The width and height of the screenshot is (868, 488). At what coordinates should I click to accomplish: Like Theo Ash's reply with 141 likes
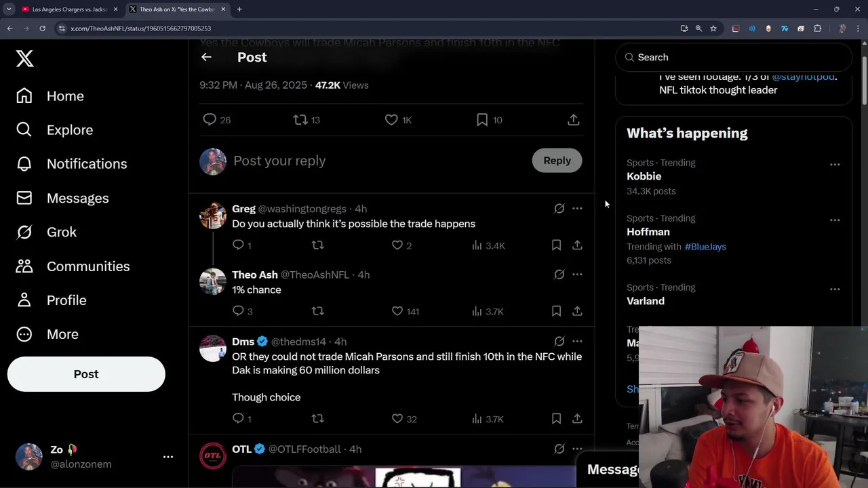397,311
